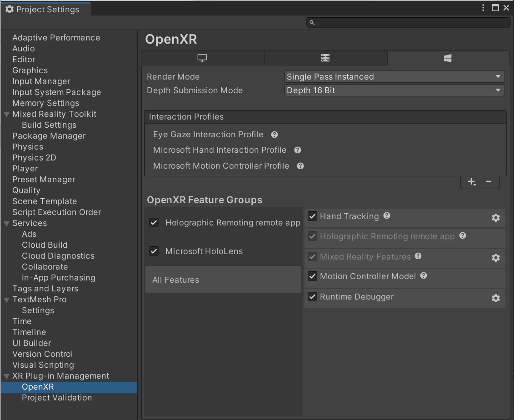Collapse the TextMesh Pro tree node
Image resolution: width=514 pixels, height=420 pixels.
6,300
